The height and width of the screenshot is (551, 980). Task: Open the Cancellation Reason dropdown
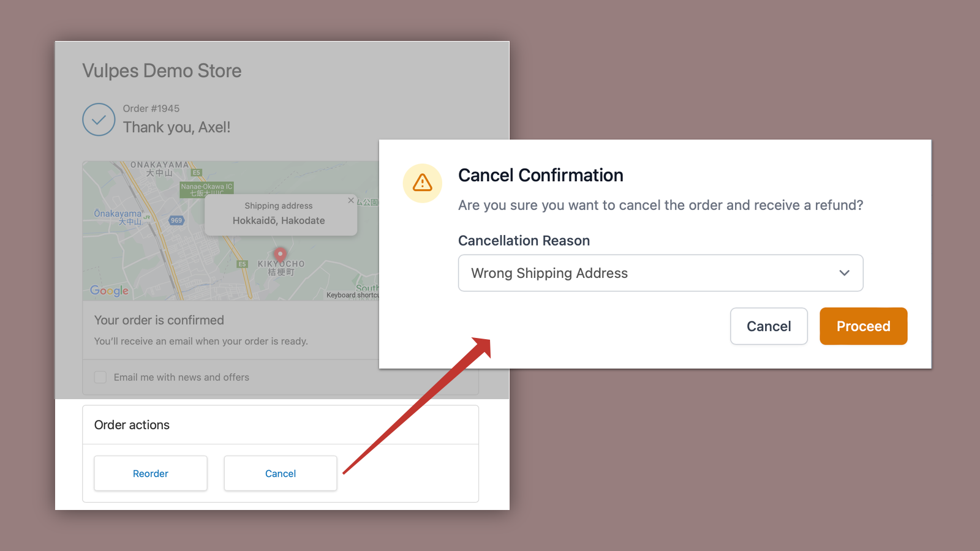click(x=660, y=273)
